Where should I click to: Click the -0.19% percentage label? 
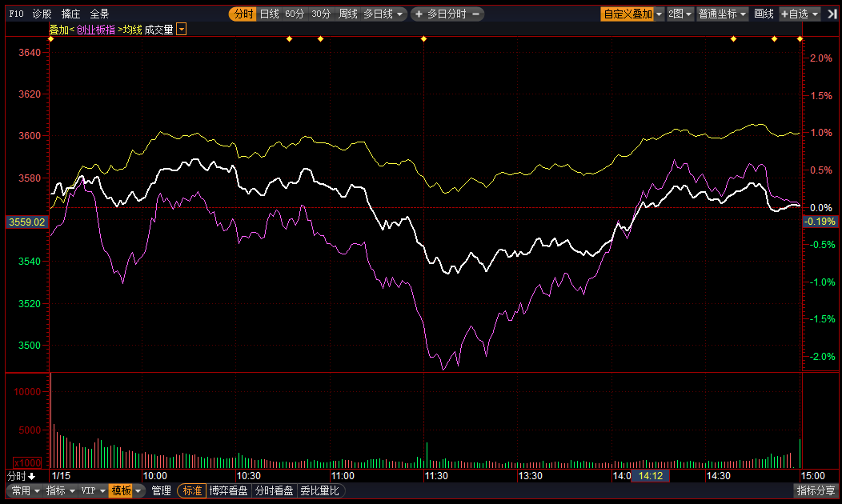pyautogui.click(x=820, y=221)
